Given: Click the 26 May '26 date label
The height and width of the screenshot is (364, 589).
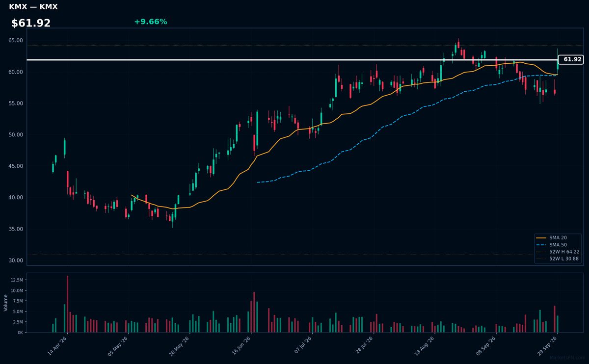Looking at the screenshot, I should (180, 346).
